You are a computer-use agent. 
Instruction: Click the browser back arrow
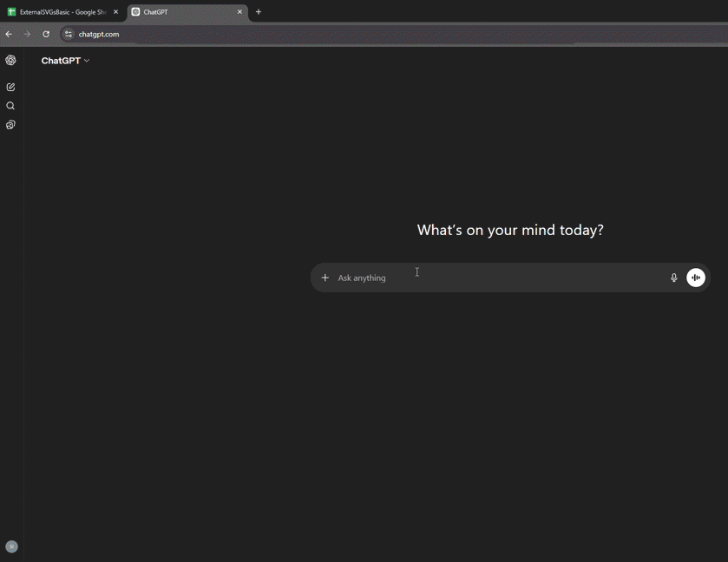click(x=9, y=34)
